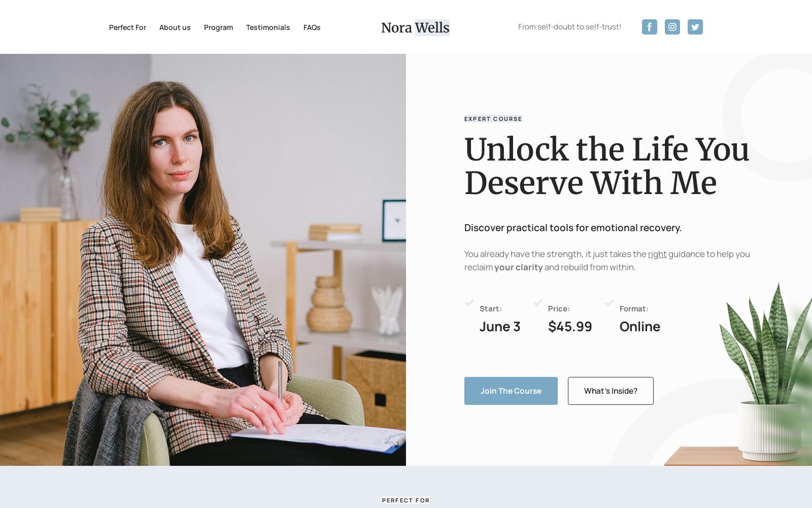Navigate to Program section
The image size is (812, 508).
218,27
